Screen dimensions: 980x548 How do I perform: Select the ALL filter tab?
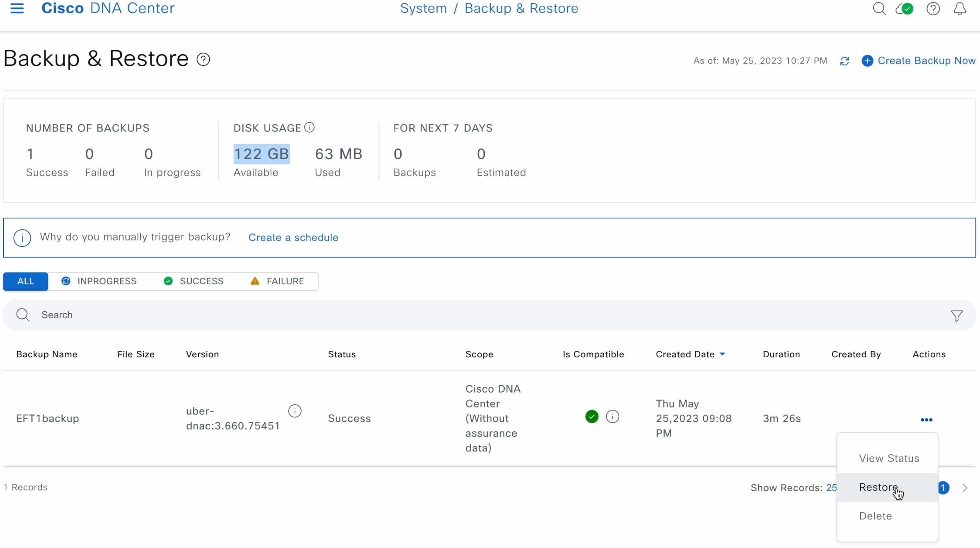tap(26, 281)
